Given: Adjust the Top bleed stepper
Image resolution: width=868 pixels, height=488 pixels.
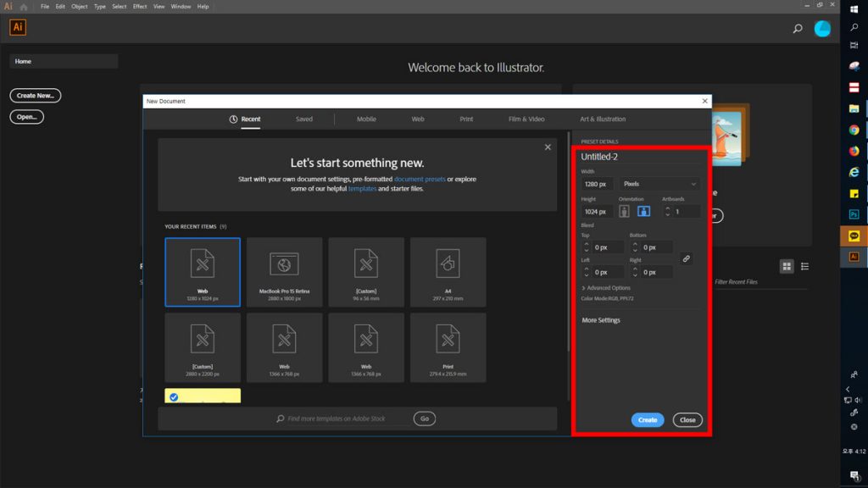Looking at the screenshot, I should (x=587, y=247).
